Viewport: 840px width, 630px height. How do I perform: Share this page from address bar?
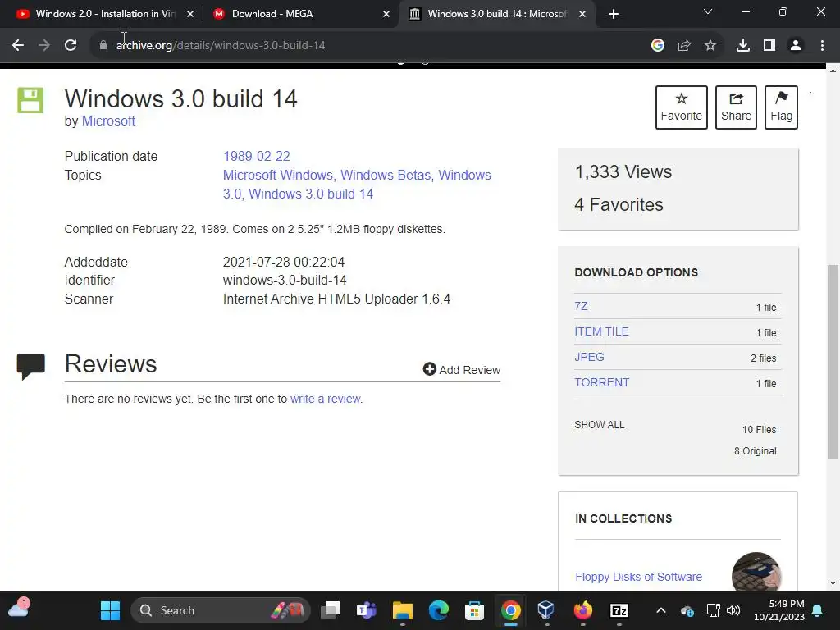pos(684,46)
